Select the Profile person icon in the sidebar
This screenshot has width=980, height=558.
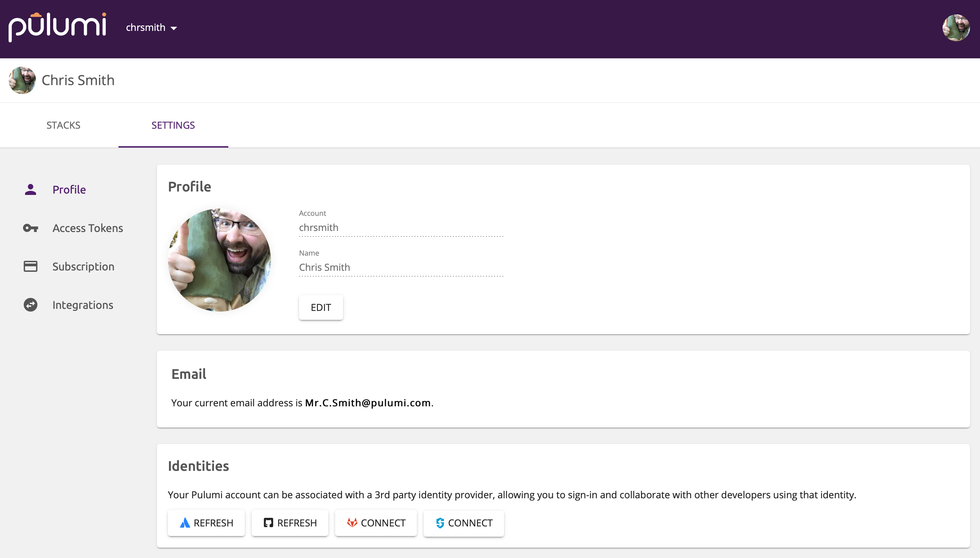30,189
